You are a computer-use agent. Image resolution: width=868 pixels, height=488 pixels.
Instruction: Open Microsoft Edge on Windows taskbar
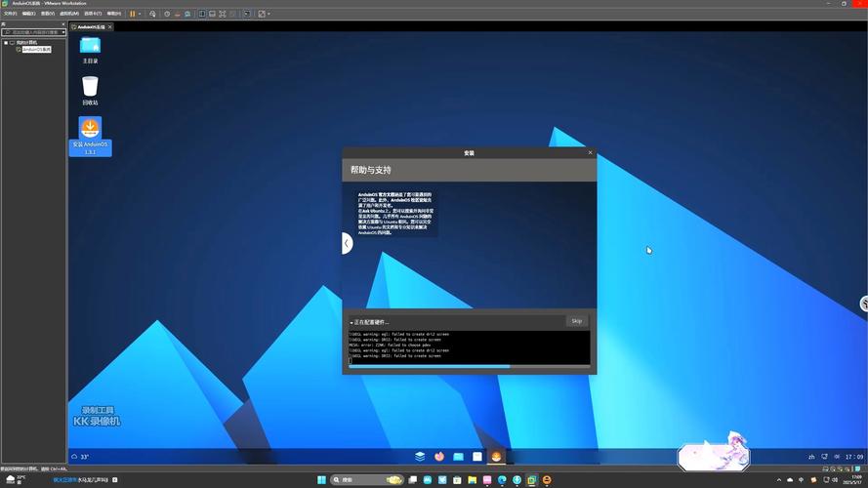click(502, 479)
